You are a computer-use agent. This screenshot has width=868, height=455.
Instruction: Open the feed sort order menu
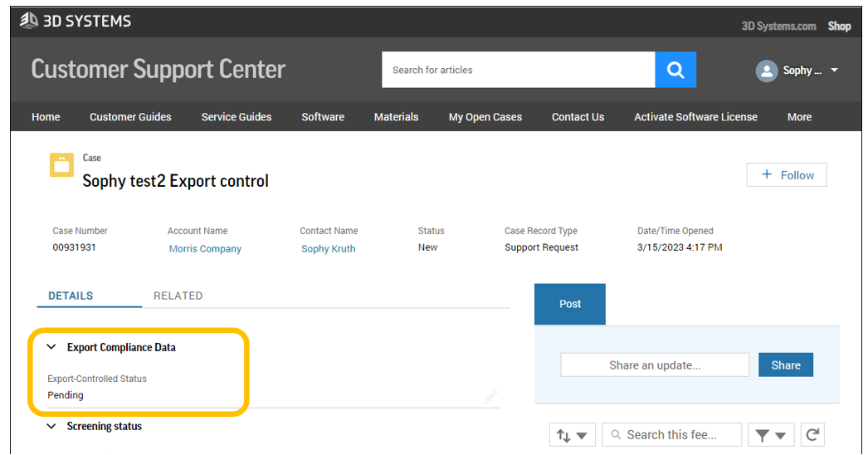573,434
